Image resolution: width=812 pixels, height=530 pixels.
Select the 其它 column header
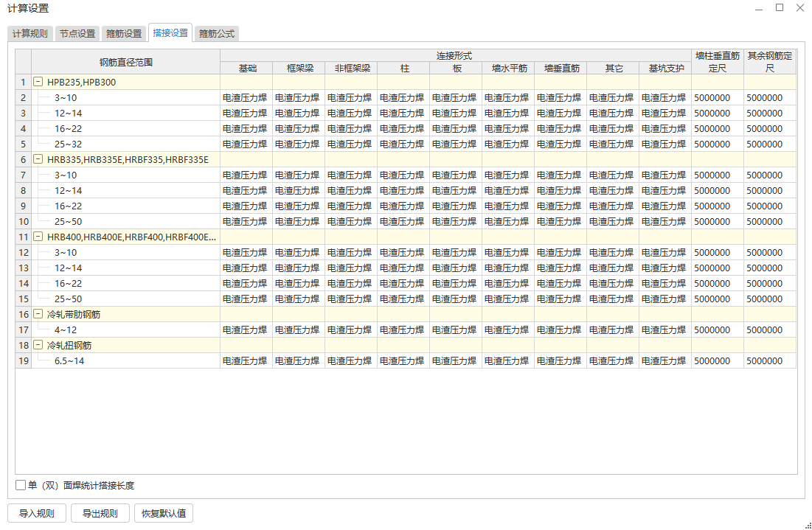point(613,69)
